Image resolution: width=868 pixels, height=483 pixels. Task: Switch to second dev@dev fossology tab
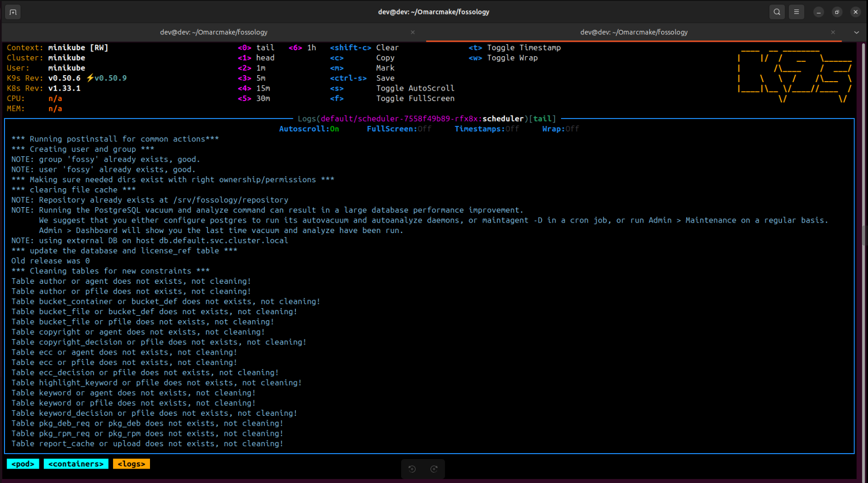coord(634,32)
